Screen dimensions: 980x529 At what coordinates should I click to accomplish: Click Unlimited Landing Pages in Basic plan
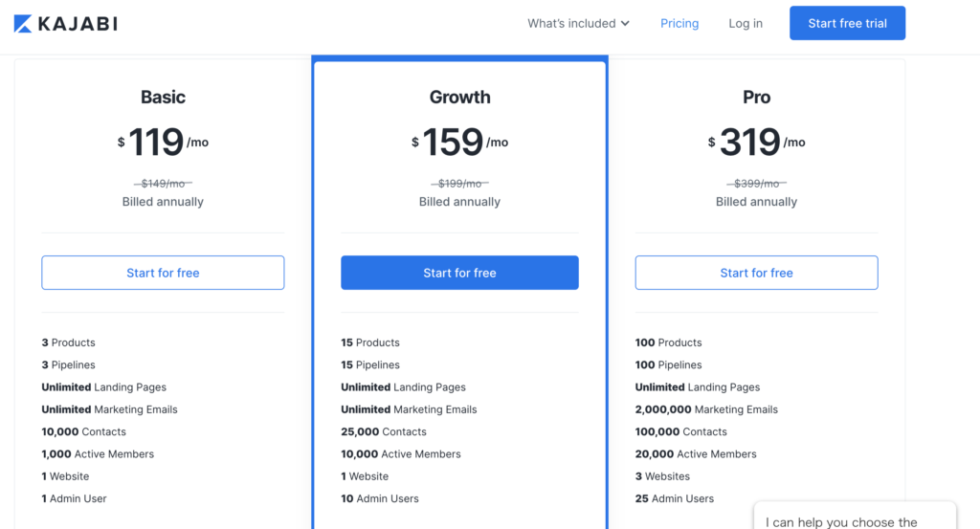point(103,387)
